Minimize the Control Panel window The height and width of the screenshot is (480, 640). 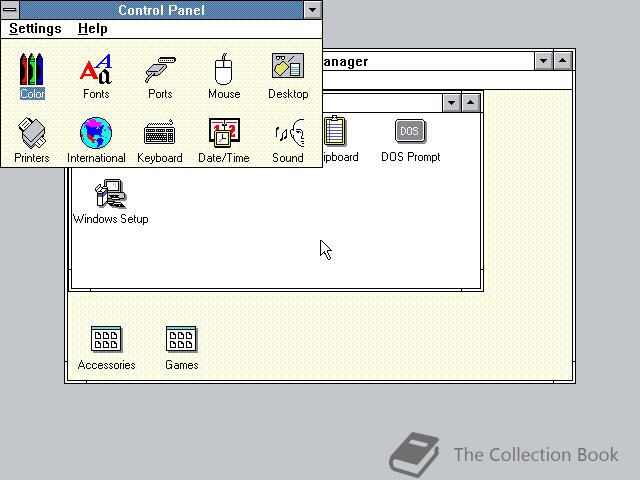[x=313, y=10]
